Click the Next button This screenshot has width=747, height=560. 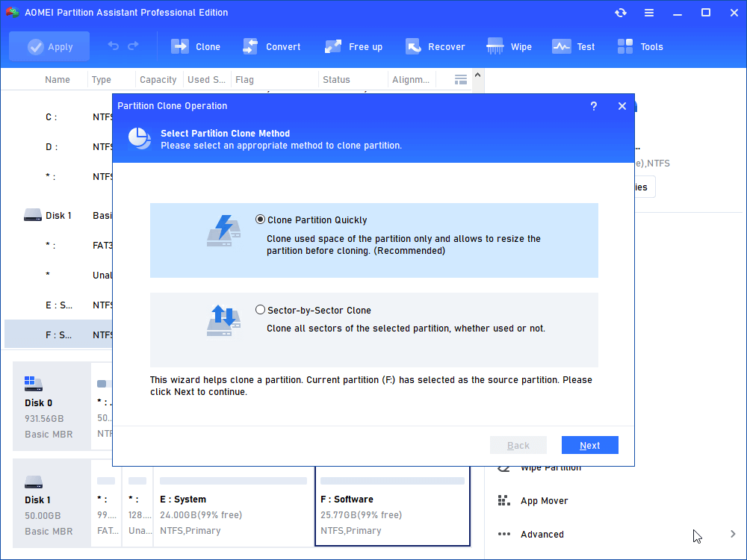point(590,445)
